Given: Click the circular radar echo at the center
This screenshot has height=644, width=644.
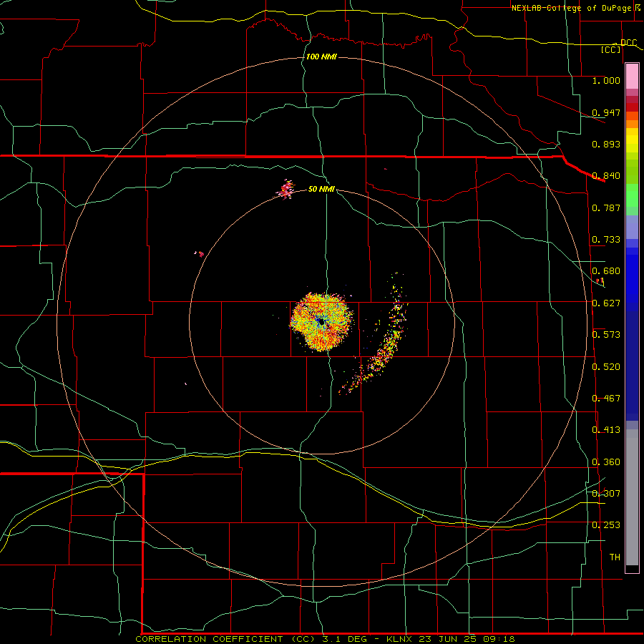Looking at the screenshot, I should coord(321,321).
